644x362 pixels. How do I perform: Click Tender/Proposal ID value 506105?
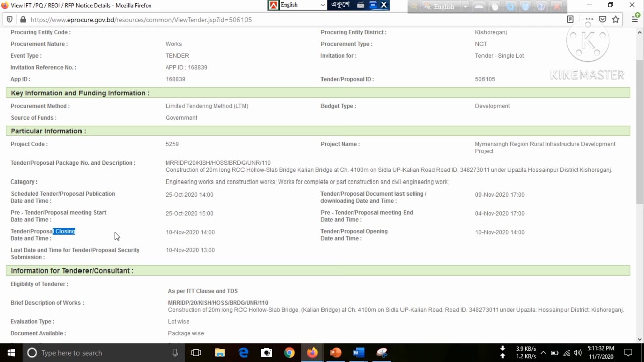tap(485, 79)
